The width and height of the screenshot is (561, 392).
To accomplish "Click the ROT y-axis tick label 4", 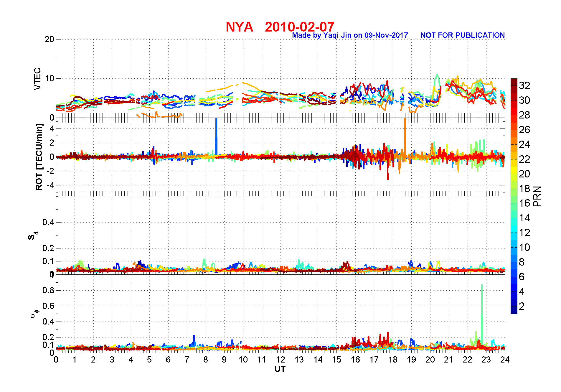I will click(x=52, y=129).
